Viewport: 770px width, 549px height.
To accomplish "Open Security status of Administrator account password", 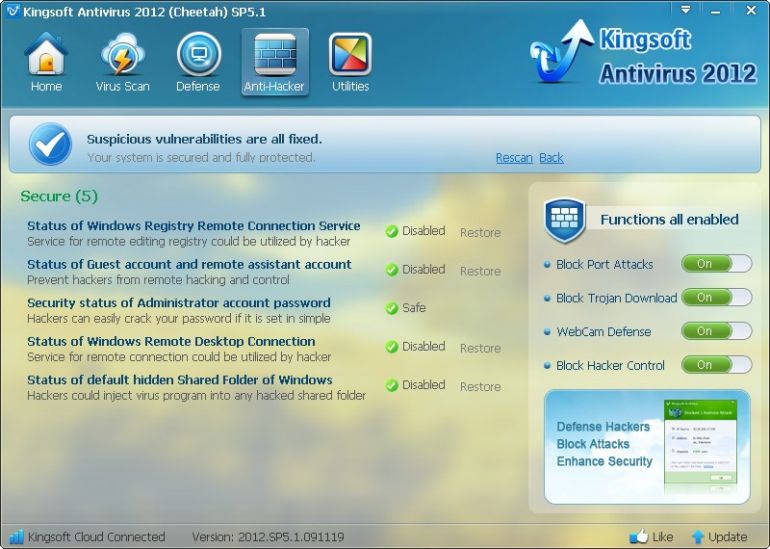I will tap(179, 302).
